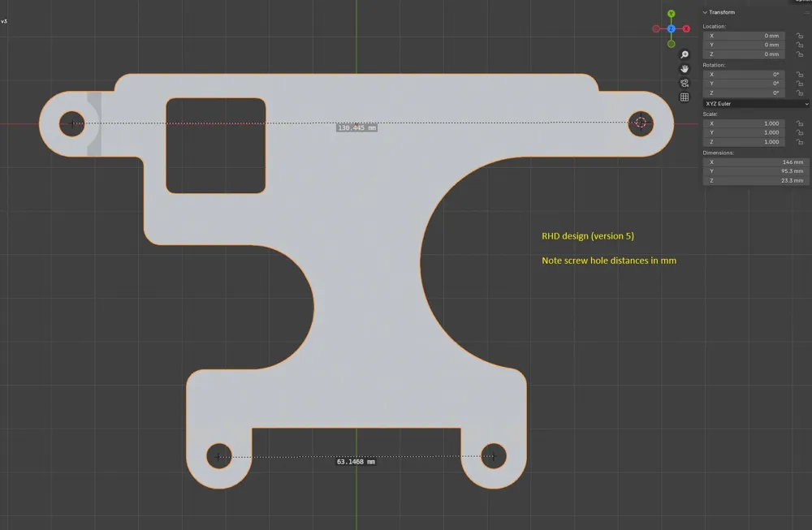Lock the Location Z value
This screenshot has height=530, width=812.
800,54
